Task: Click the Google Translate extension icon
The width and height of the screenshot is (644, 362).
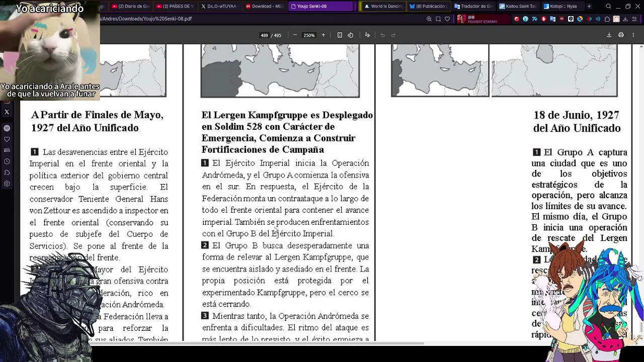Action: click(x=552, y=19)
